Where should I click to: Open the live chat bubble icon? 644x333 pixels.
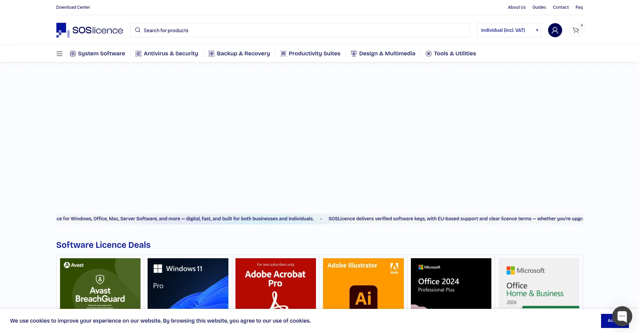click(x=622, y=316)
